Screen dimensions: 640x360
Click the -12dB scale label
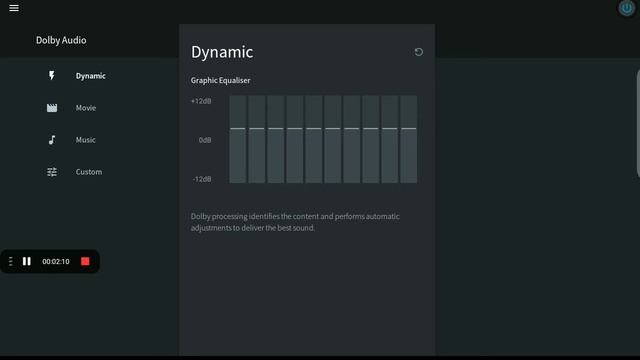202,179
